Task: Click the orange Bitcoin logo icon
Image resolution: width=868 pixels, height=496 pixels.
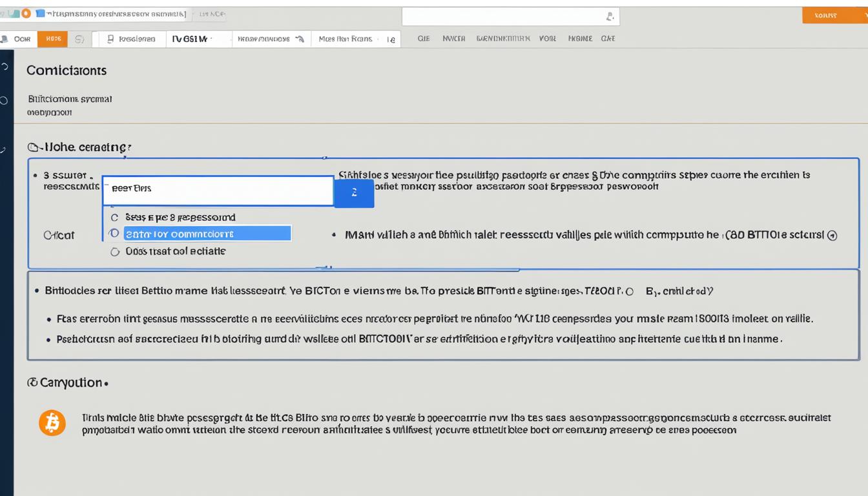Action: coord(52,423)
